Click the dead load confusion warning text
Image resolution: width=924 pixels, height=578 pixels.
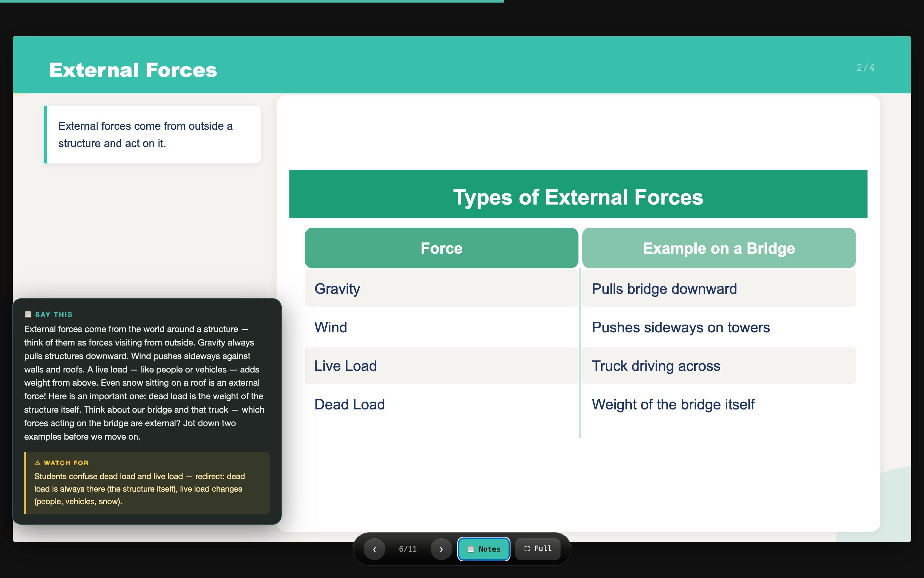coord(140,489)
